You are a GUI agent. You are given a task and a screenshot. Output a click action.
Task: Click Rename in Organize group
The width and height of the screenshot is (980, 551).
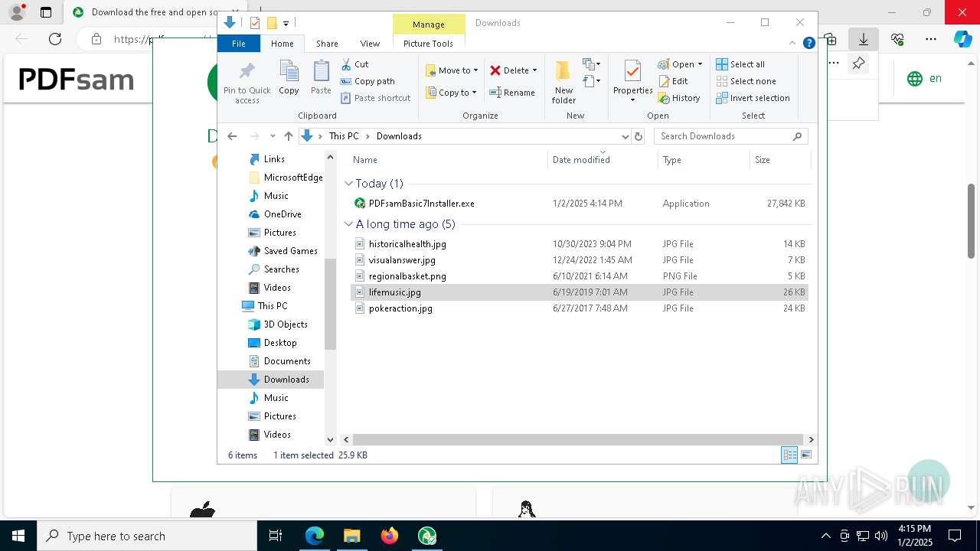tap(512, 93)
